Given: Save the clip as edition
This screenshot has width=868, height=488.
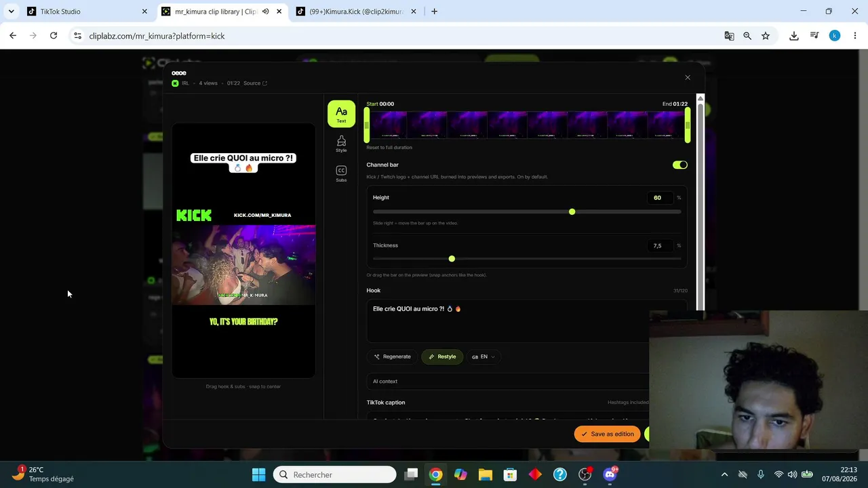Looking at the screenshot, I should pos(607,434).
